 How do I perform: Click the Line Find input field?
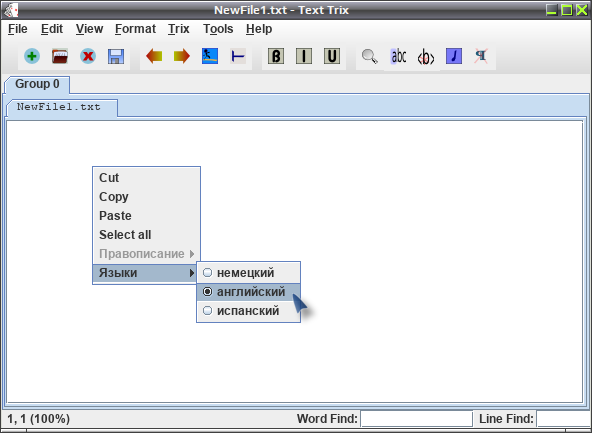(x=564, y=419)
